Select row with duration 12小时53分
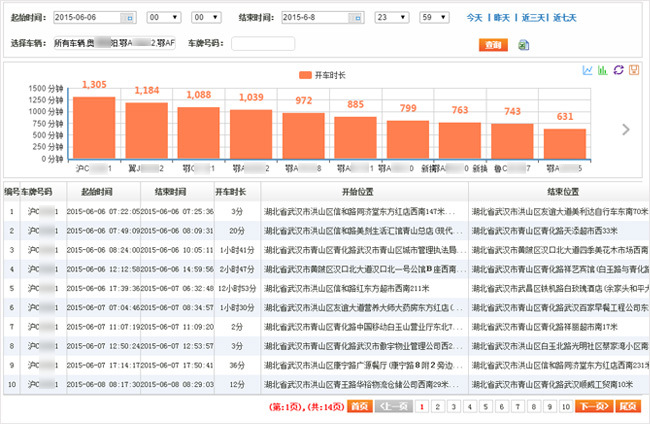Viewport: 650px width, 424px height. coord(326,288)
